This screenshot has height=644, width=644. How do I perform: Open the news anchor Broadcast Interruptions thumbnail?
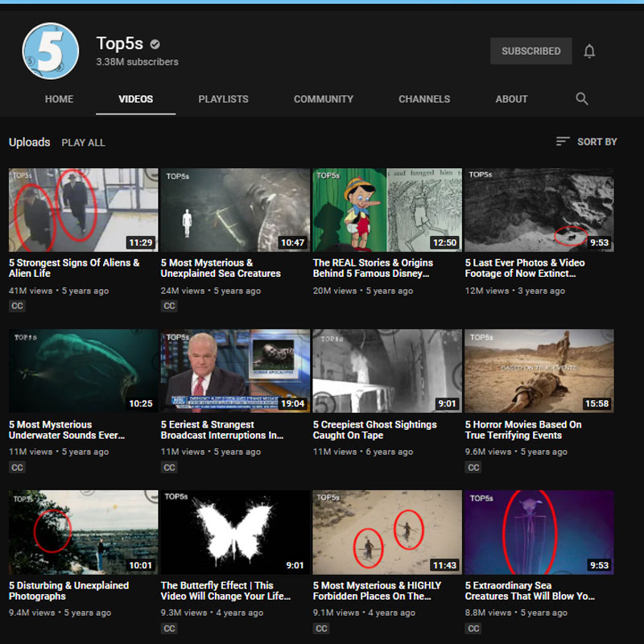(235, 371)
